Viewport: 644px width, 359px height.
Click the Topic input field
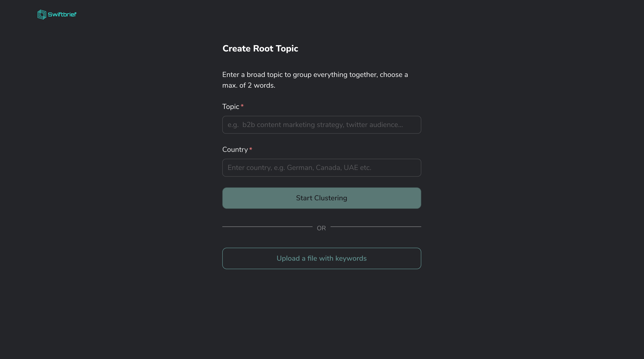pyautogui.click(x=322, y=125)
